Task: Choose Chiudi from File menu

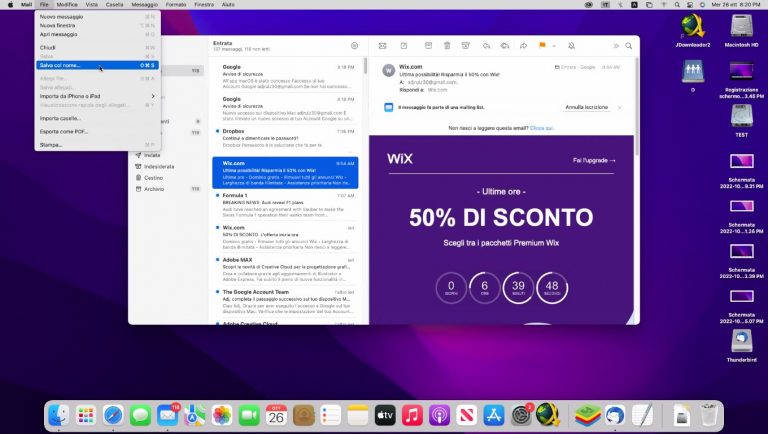Action: [x=97, y=48]
